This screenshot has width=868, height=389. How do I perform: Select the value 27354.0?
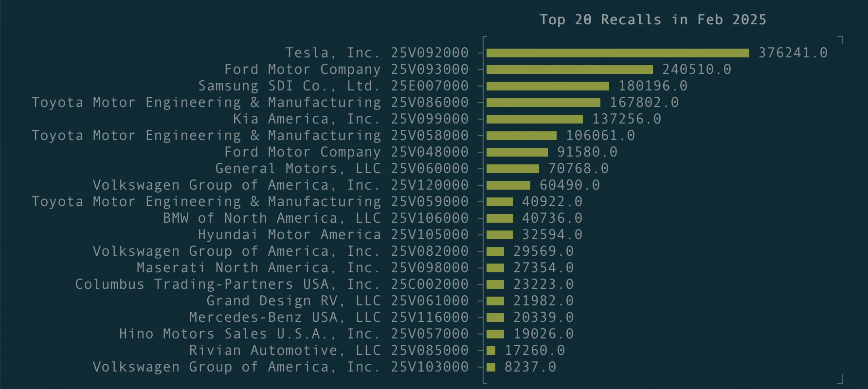[x=543, y=267]
